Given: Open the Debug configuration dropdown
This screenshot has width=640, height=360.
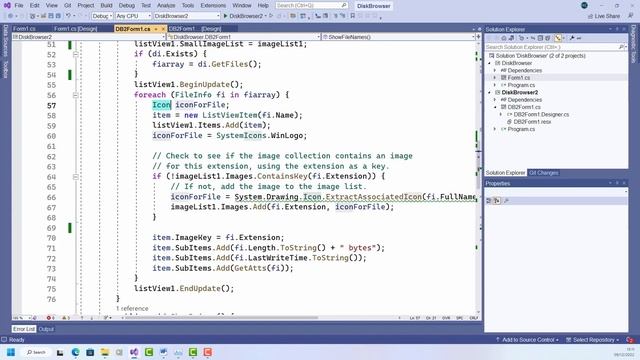Looking at the screenshot, I should tap(102, 16).
